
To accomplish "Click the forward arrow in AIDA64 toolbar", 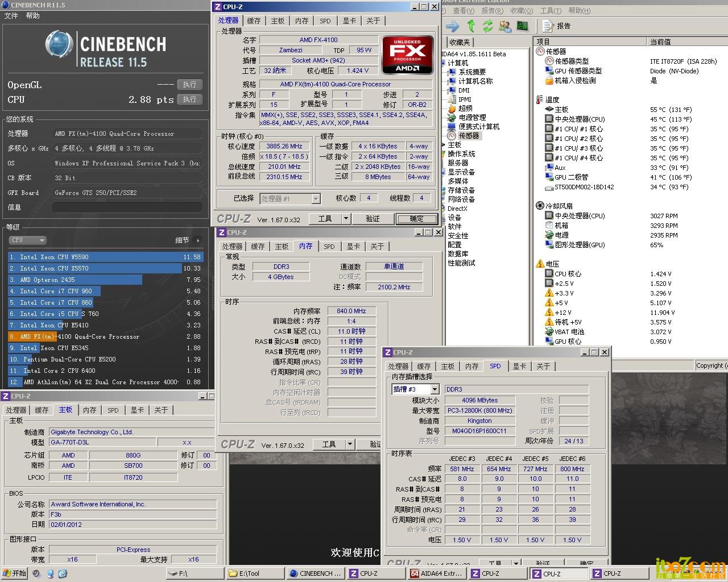I will [453, 26].
